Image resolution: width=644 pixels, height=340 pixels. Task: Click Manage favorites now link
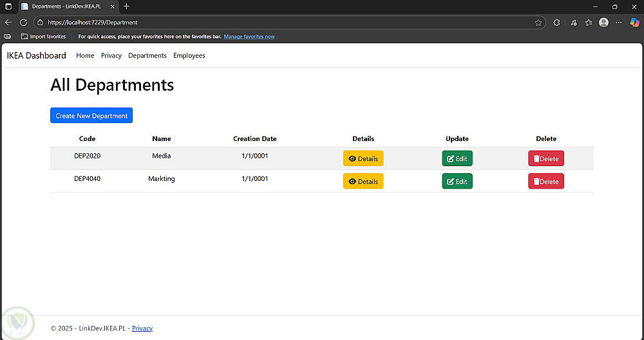coord(249,37)
